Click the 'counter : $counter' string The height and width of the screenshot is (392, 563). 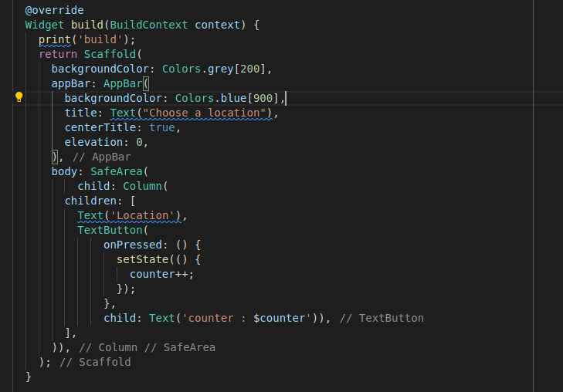tap(246, 318)
